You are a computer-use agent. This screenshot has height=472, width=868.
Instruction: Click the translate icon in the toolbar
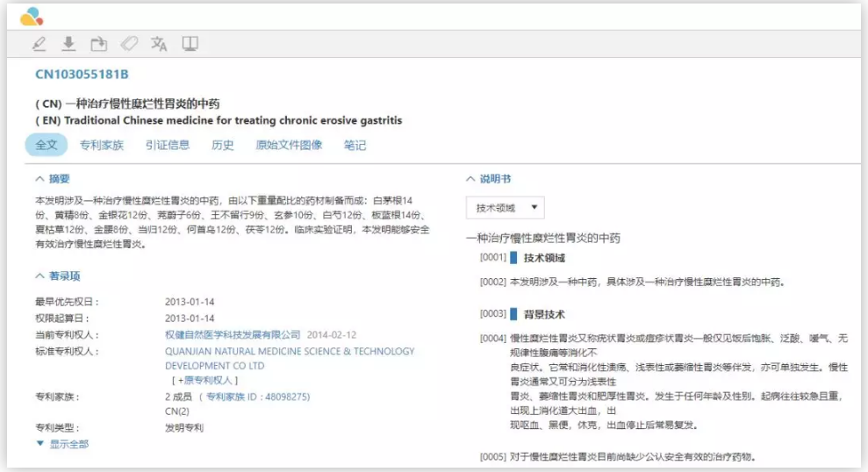[159, 44]
